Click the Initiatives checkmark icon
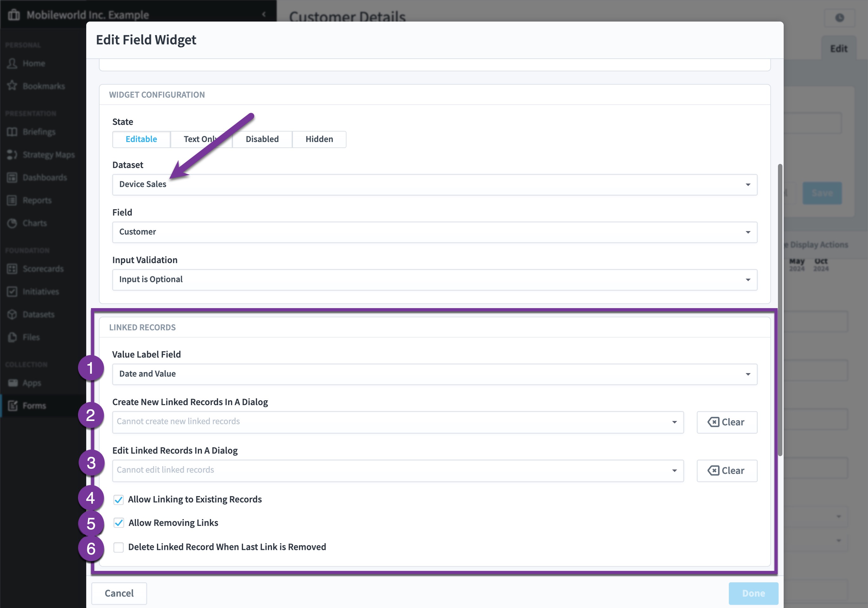868x608 pixels. (x=12, y=292)
